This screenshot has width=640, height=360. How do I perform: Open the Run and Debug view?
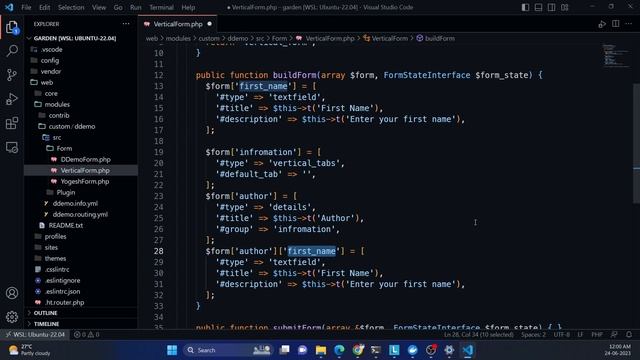tap(12, 99)
